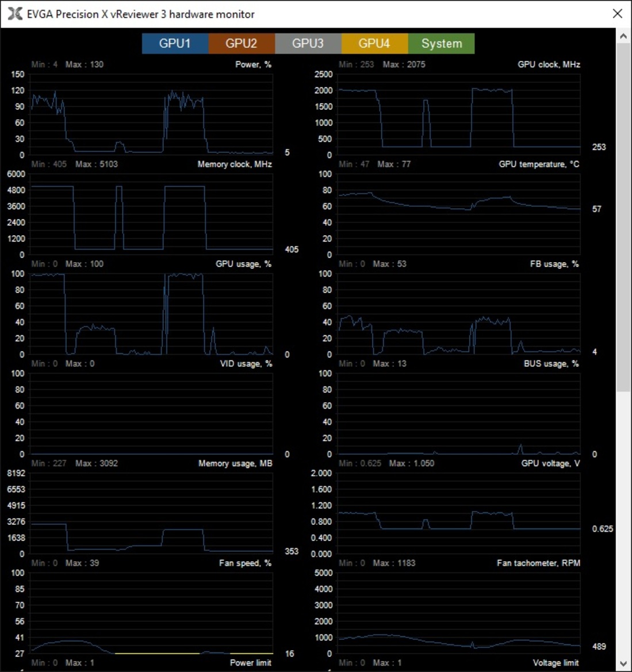Image resolution: width=632 pixels, height=672 pixels.
Task: Click the scrollbar up arrow
Action: 623,36
